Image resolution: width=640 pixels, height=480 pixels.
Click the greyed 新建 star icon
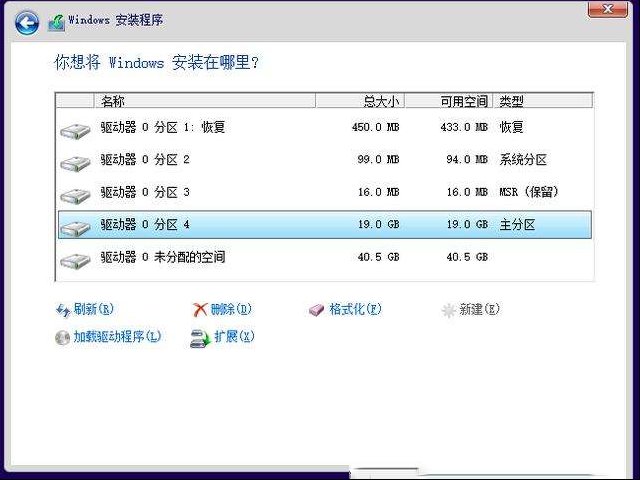(x=449, y=310)
